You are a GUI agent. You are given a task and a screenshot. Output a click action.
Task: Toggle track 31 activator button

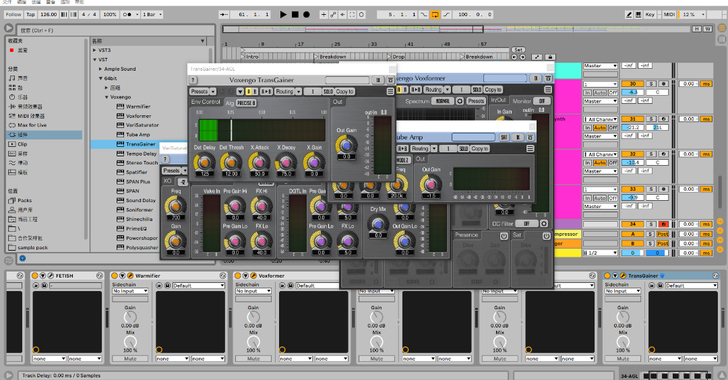click(632, 119)
